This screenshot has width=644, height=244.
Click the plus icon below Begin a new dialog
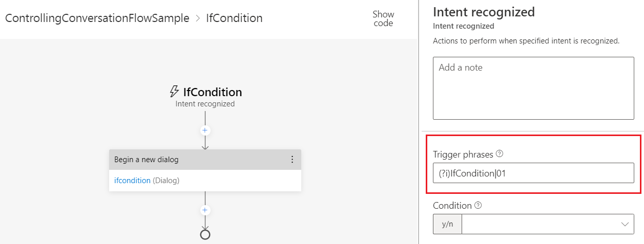(205, 210)
